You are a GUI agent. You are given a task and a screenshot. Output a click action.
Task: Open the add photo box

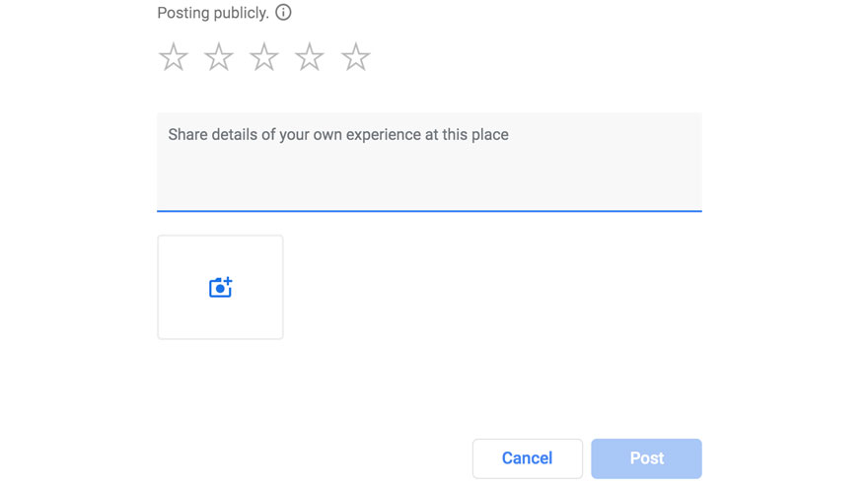point(220,287)
